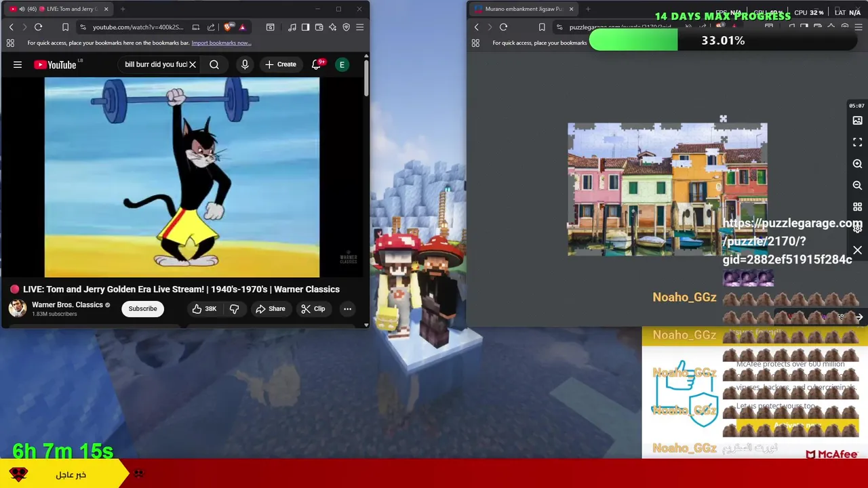Go back in the YouTube browser window
868x488 pixels.
coord(11,27)
